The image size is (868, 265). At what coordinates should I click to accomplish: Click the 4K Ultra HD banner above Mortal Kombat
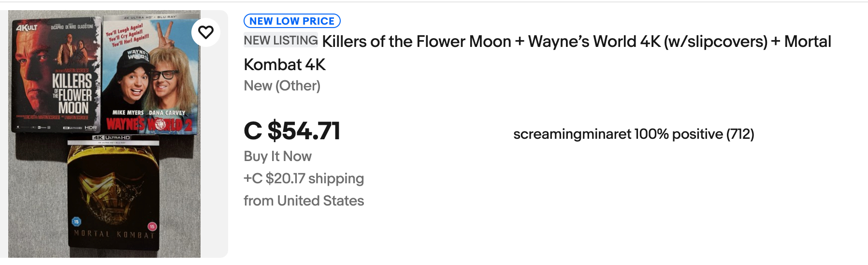[113, 138]
